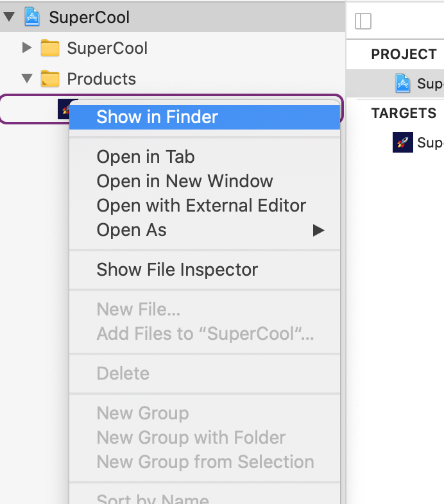Screen dimensions: 444x504
Task: Choose Open in Tab
Action: click(x=146, y=156)
